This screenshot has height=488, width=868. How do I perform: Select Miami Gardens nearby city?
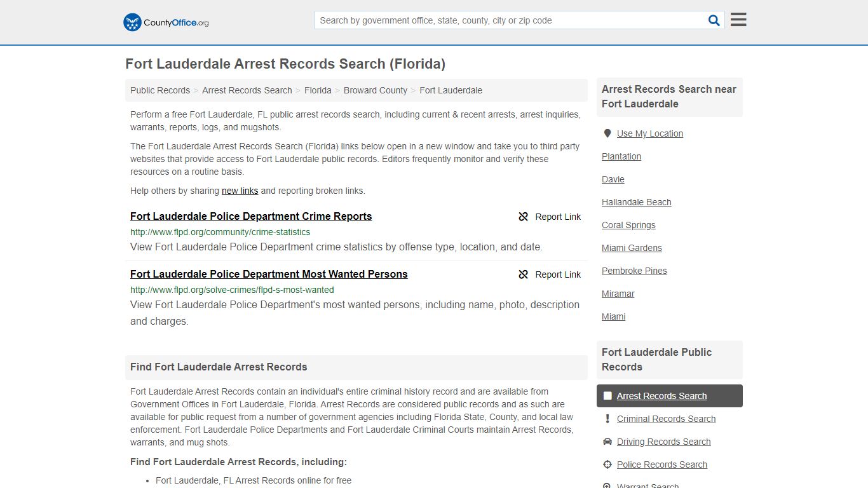[632, 248]
